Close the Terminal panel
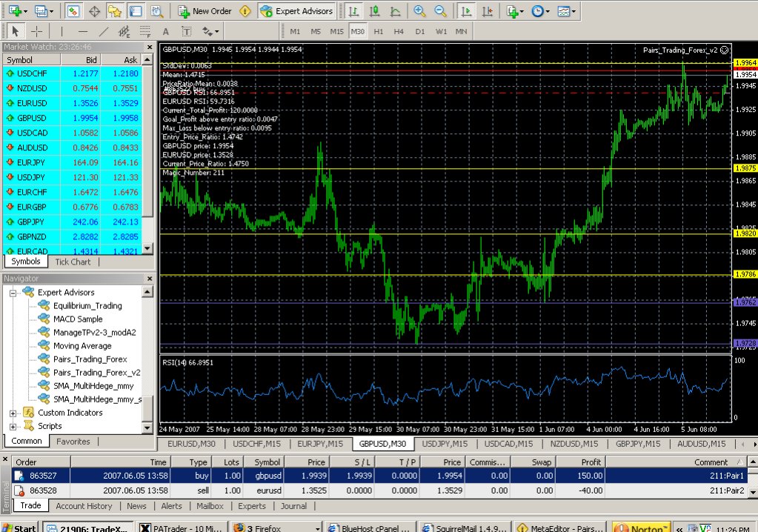758x532 pixels. point(5,458)
